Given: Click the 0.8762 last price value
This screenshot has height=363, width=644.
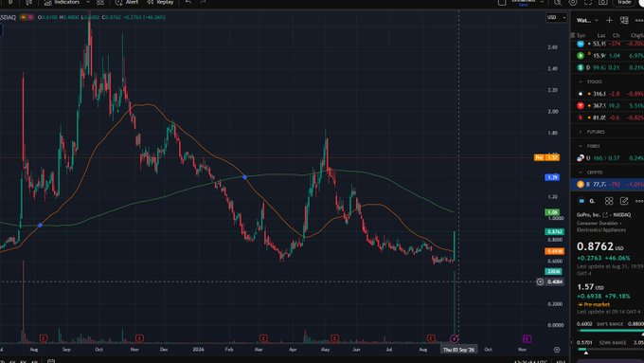Looking at the screenshot, I should 595,246.
